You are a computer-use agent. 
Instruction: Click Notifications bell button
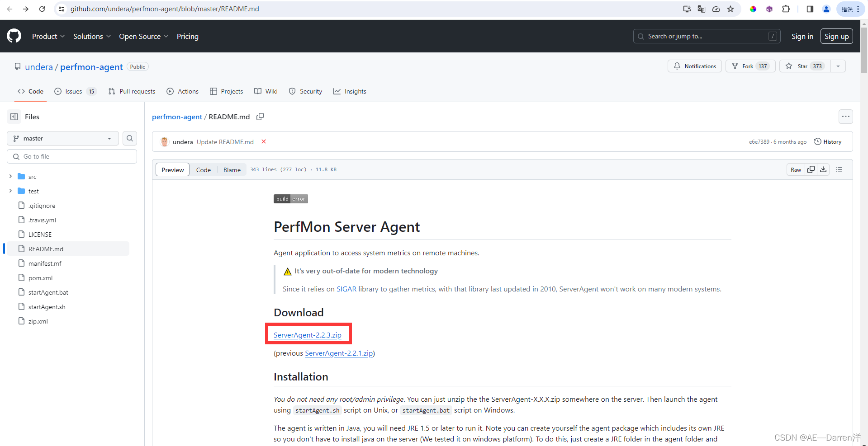click(x=695, y=66)
